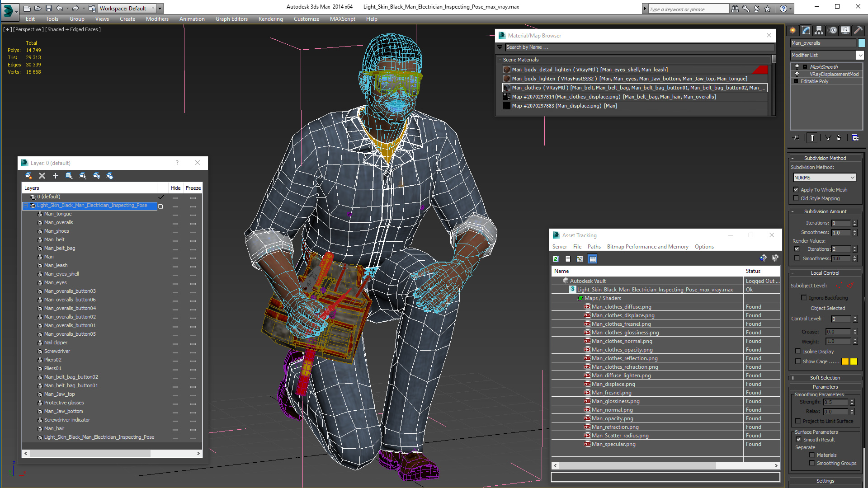The width and height of the screenshot is (868, 488).
Task: Click the Status column header in Asset Tracking
Action: (762, 271)
